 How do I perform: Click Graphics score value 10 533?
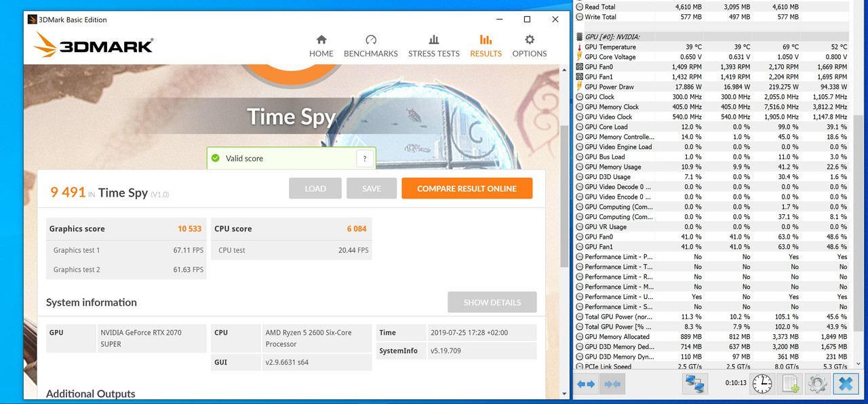click(x=189, y=229)
